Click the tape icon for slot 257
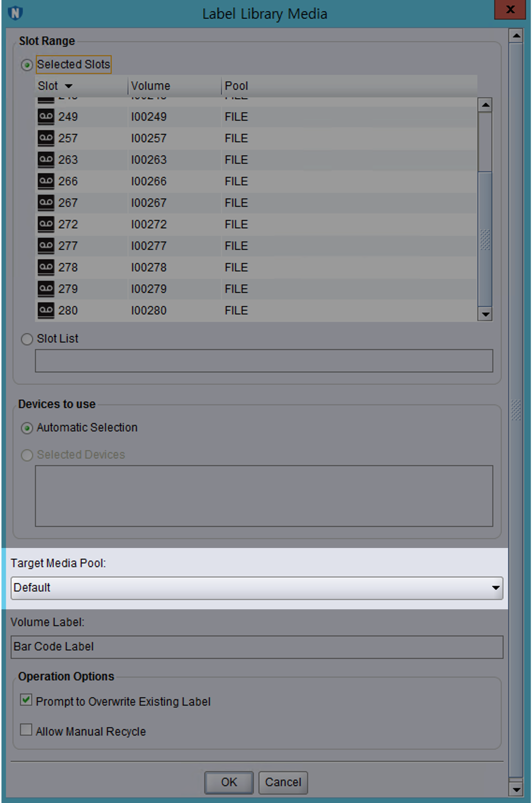Viewport: 532px width, 803px height. tap(46, 138)
